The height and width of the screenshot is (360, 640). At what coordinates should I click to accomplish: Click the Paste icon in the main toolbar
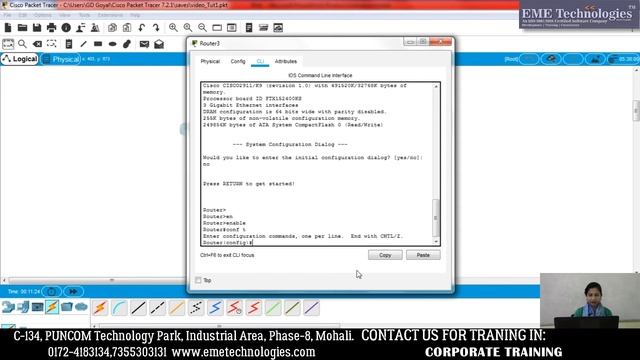pyautogui.click(x=127, y=28)
